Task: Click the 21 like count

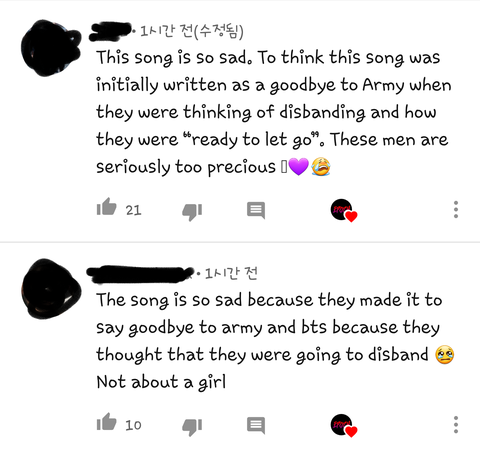Action: coord(133,210)
